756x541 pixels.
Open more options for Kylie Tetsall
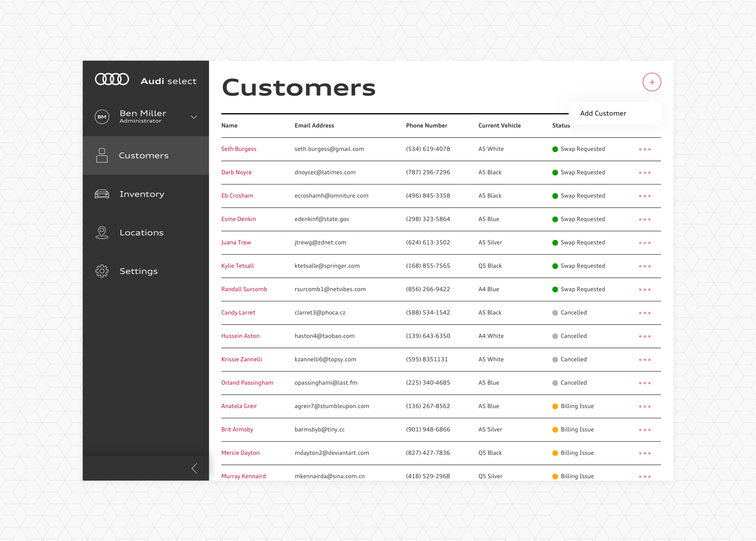click(x=645, y=266)
